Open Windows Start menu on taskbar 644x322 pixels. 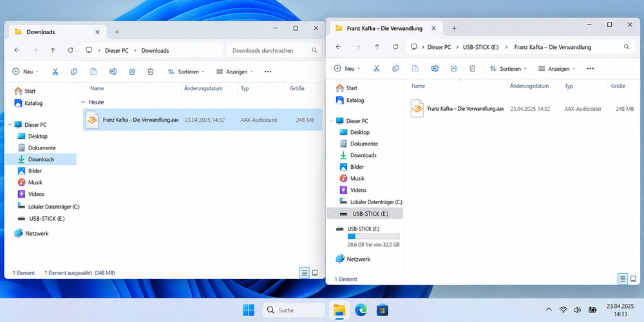(x=249, y=310)
